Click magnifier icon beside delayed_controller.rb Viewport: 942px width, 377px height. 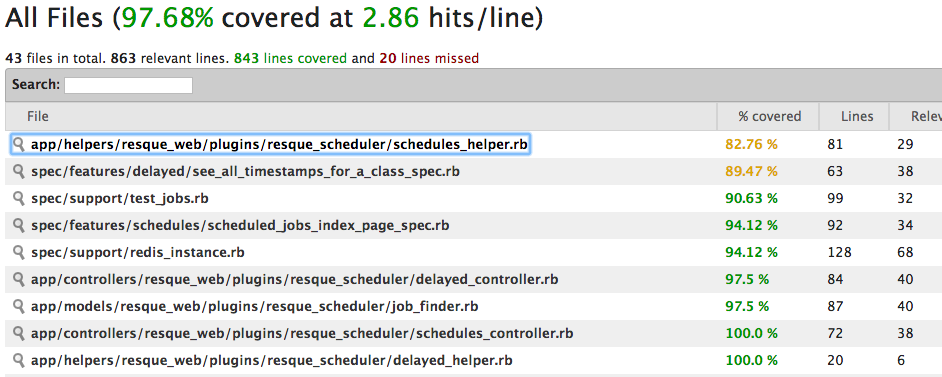coord(19,279)
